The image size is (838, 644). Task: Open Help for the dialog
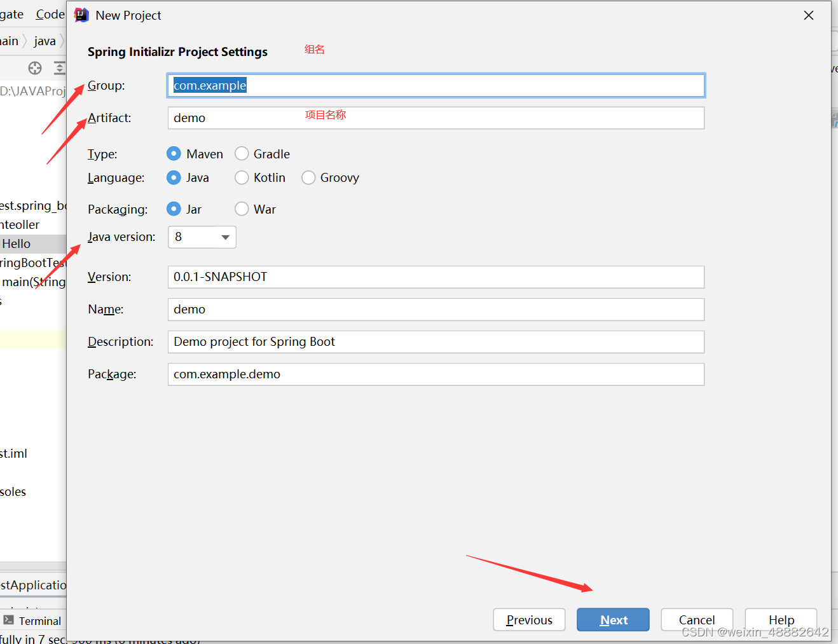781,620
